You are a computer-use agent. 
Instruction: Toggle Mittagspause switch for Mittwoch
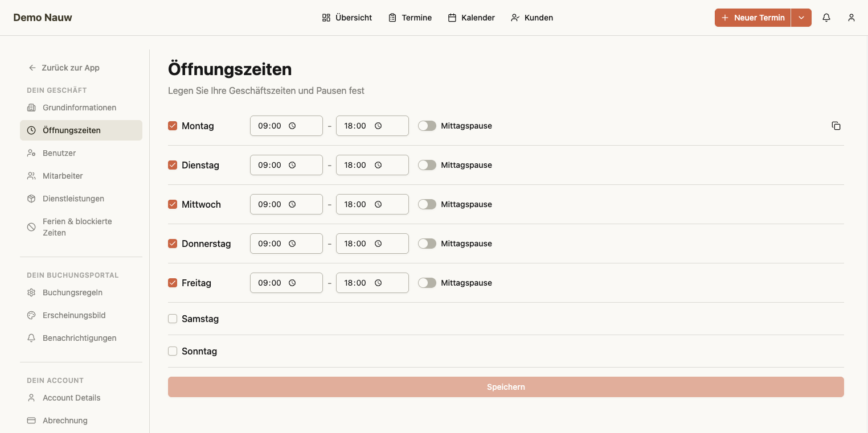(427, 204)
